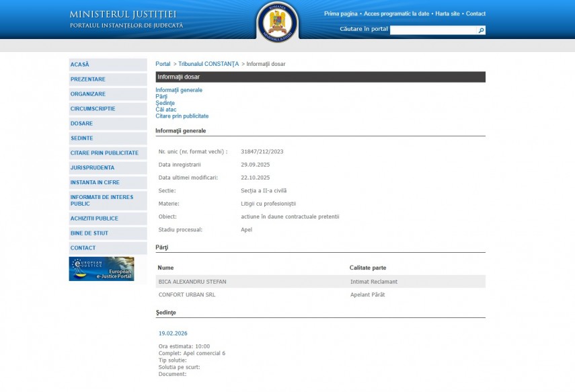Open the European e-Justice Portal banner

coord(102,269)
